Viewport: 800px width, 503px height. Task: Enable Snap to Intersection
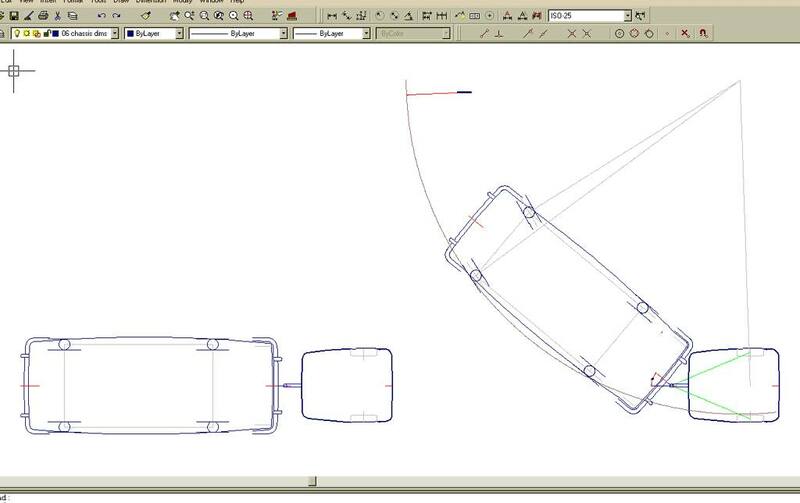pyautogui.click(x=571, y=34)
